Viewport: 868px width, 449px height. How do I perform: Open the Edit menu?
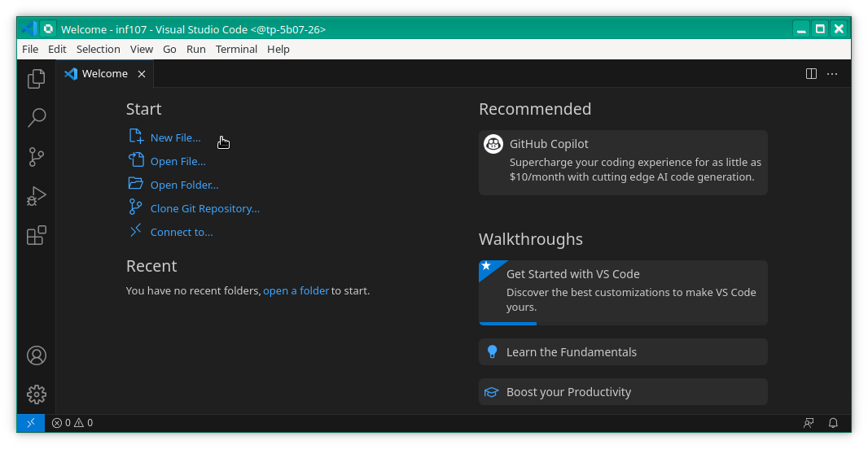[57, 50]
